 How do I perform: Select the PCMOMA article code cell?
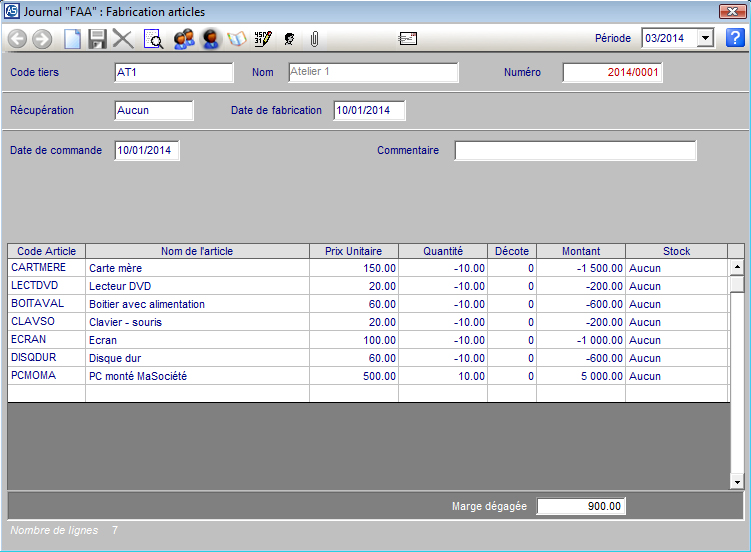point(46,376)
